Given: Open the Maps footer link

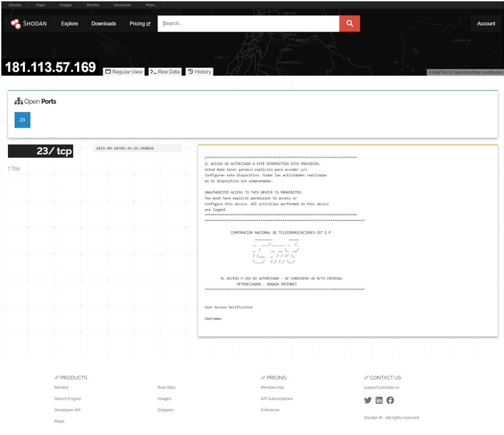Looking at the screenshot, I should point(59,421).
